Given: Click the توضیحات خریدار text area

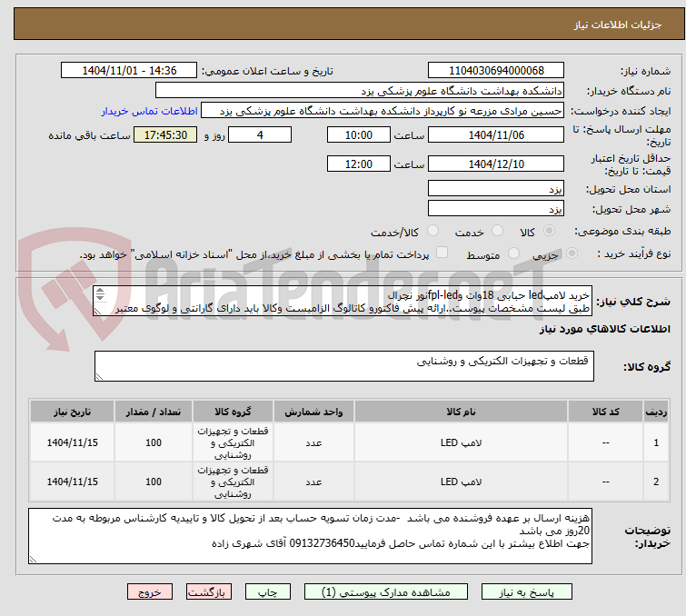Looking at the screenshot, I should pos(310,536).
